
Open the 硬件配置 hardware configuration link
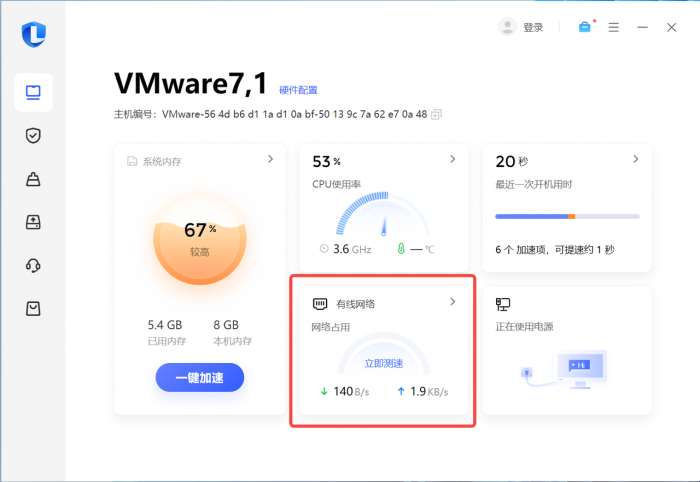tap(298, 90)
